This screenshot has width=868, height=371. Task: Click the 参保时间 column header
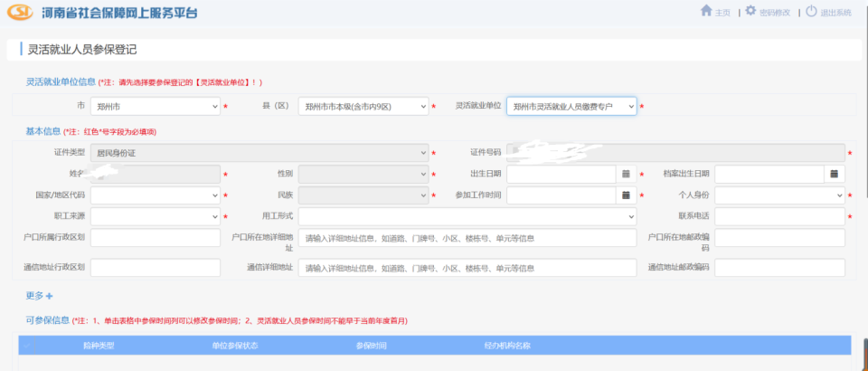tap(371, 346)
